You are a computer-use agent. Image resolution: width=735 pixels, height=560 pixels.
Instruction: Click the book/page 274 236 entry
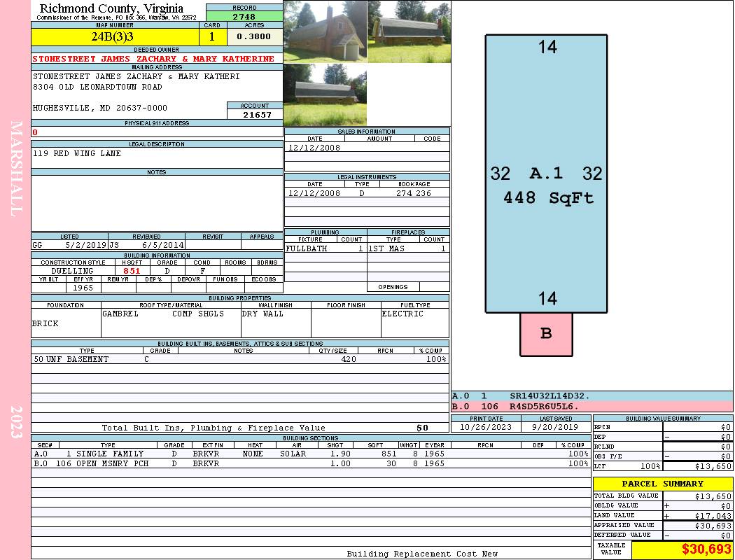tap(413, 193)
